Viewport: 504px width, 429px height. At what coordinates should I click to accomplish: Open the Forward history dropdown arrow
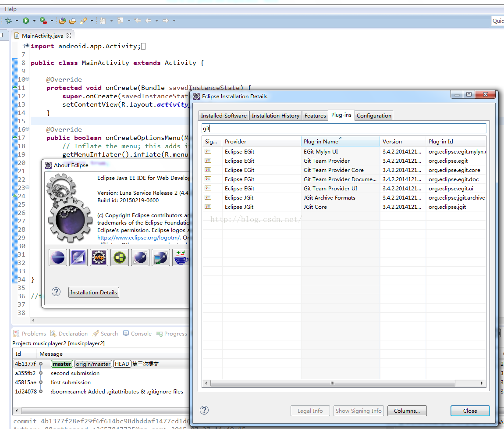pos(174,21)
